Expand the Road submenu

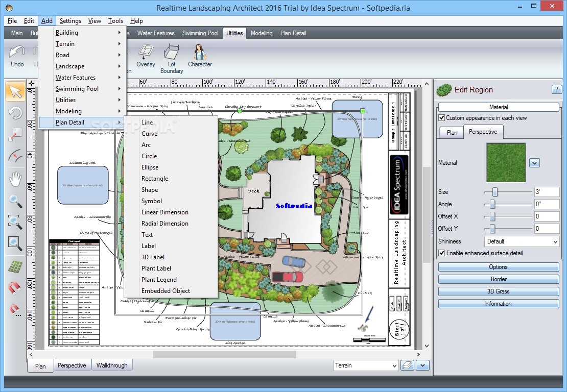83,55
